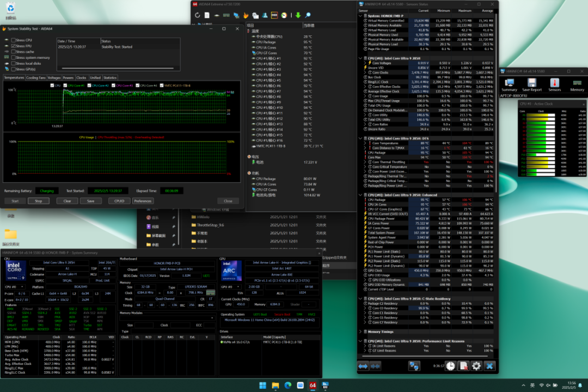Image resolution: width=588 pixels, height=392 pixels.
Task: Expand IA Limit Reasons row
Action: (365, 346)
